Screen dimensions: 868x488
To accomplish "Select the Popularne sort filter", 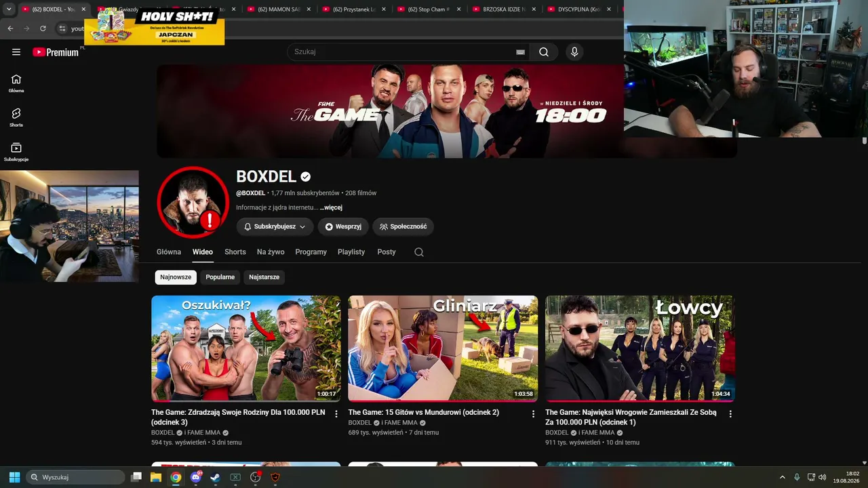I will click(220, 277).
